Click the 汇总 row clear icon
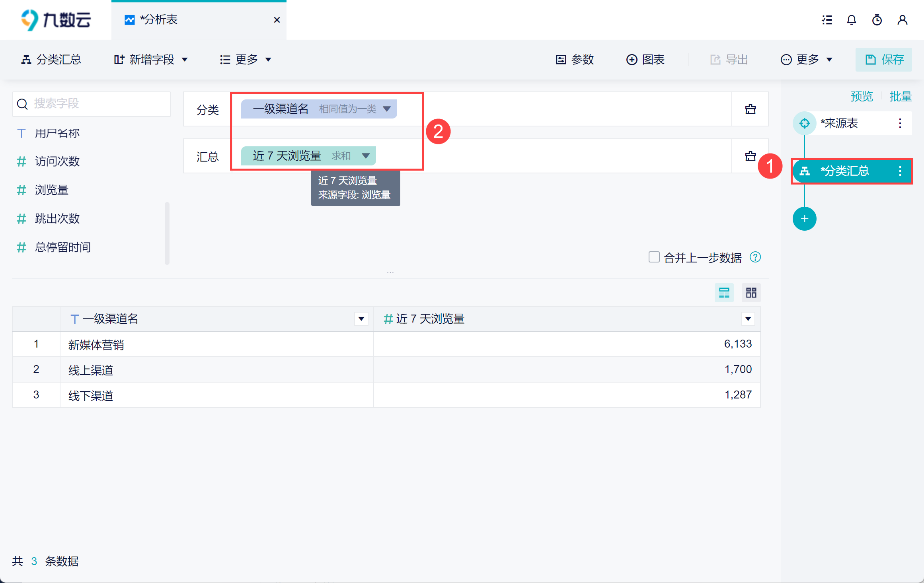924x583 pixels. 750,156
